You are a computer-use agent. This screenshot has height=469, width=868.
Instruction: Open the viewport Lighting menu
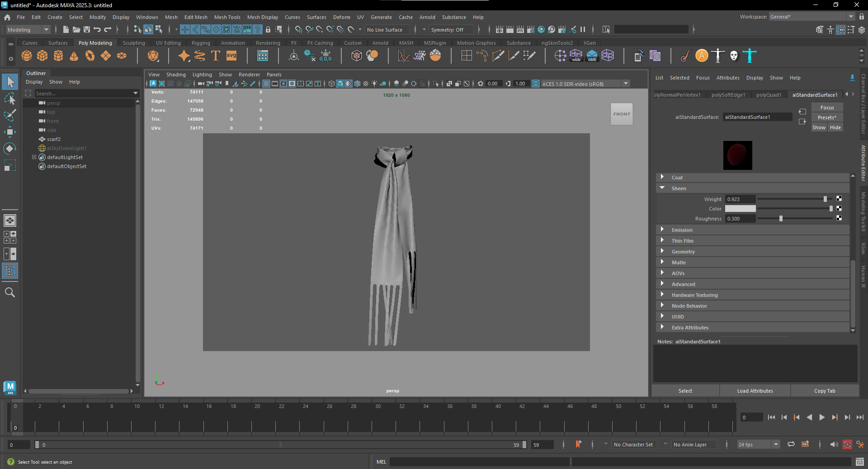click(202, 75)
